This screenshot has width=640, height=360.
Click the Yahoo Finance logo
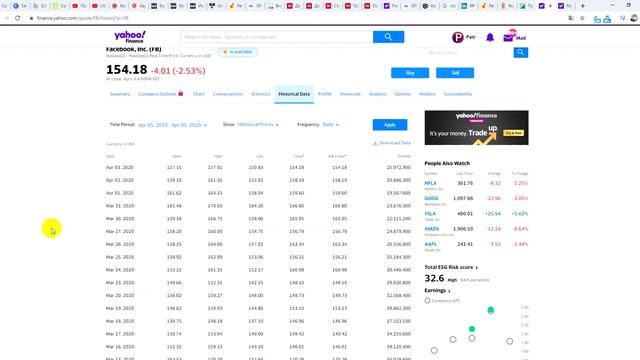click(x=129, y=37)
